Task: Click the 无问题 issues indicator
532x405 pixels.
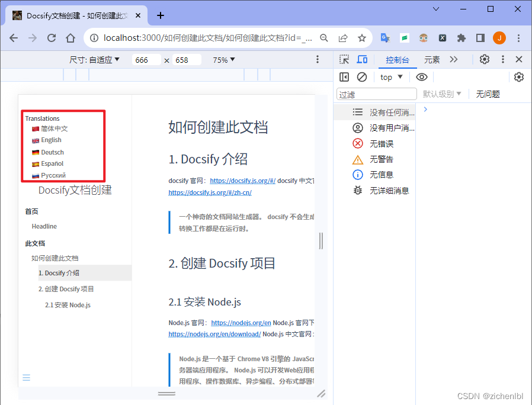Action: click(x=488, y=94)
